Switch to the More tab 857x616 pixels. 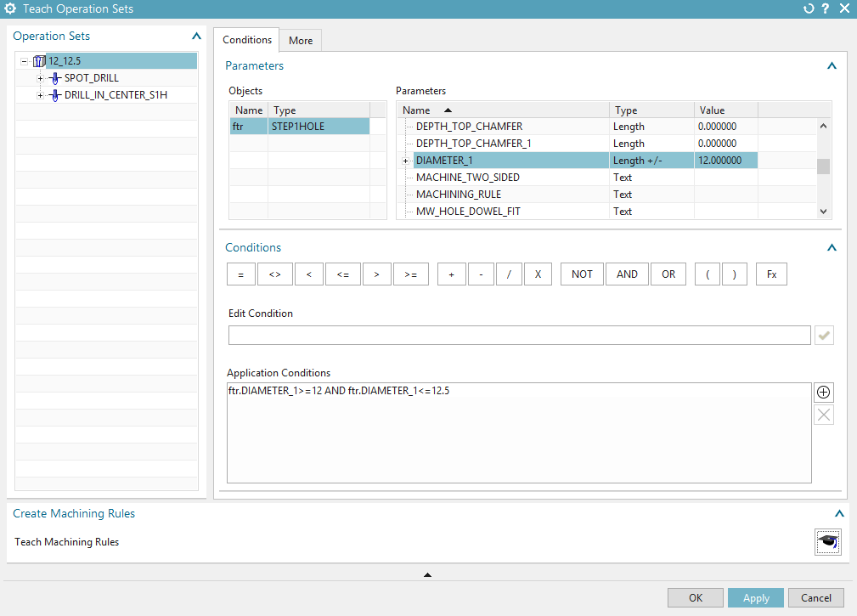click(x=301, y=41)
